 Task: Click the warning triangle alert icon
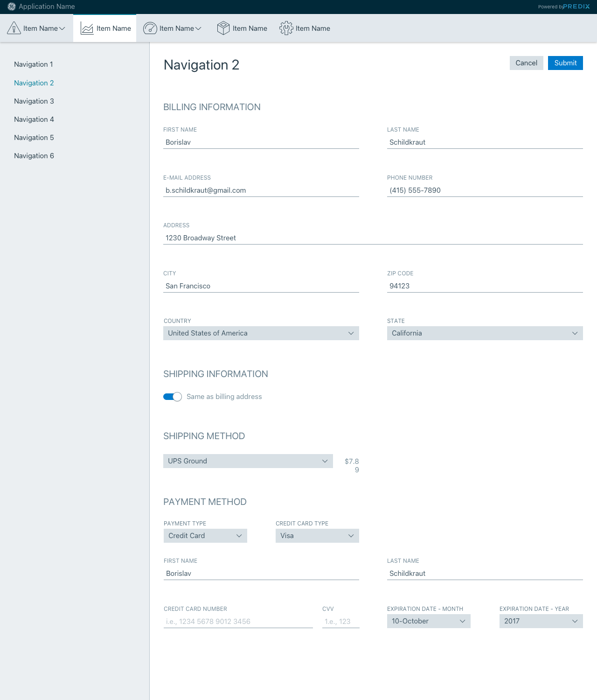[14, 28]
